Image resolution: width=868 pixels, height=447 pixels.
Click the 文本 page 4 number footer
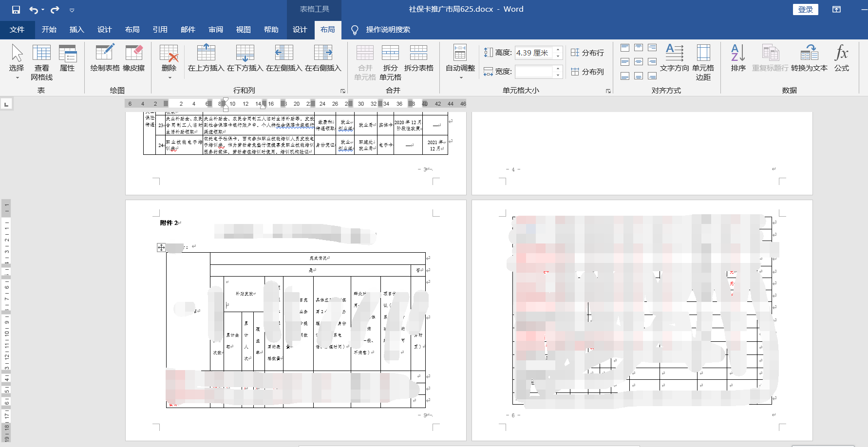point(513,169)
